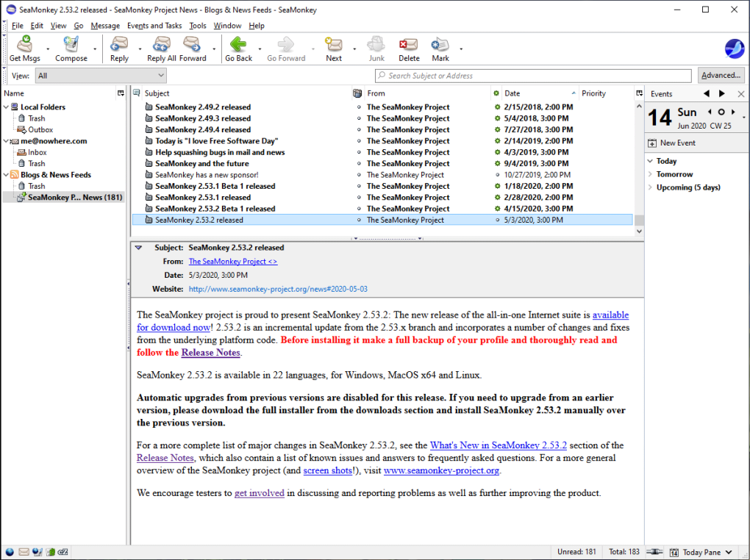750x560 pixels.
Task: Open Composer status bar icon
Action: pos(37,552)
